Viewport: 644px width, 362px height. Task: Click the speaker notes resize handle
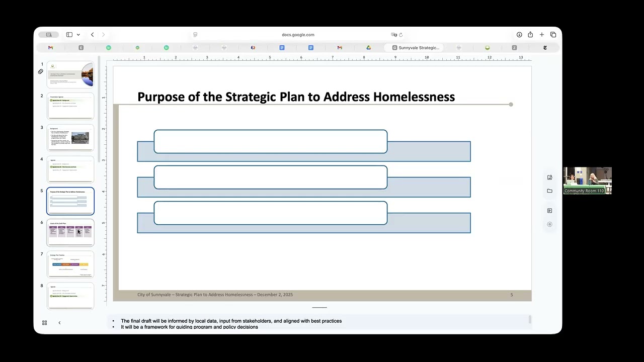pos(319,307)
